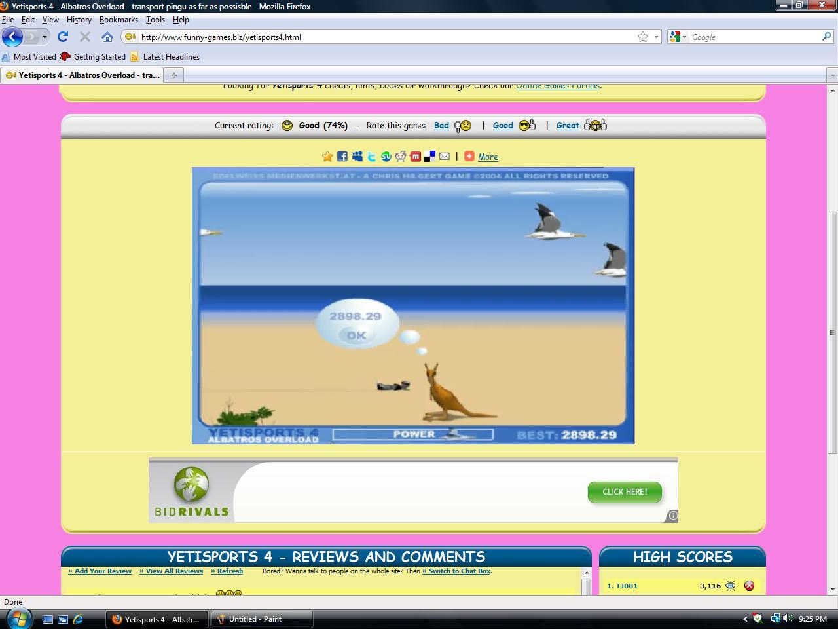The height and width of the screenshot is (629, 840).
Task: Open the Edit menu
Action: [28, 20]
